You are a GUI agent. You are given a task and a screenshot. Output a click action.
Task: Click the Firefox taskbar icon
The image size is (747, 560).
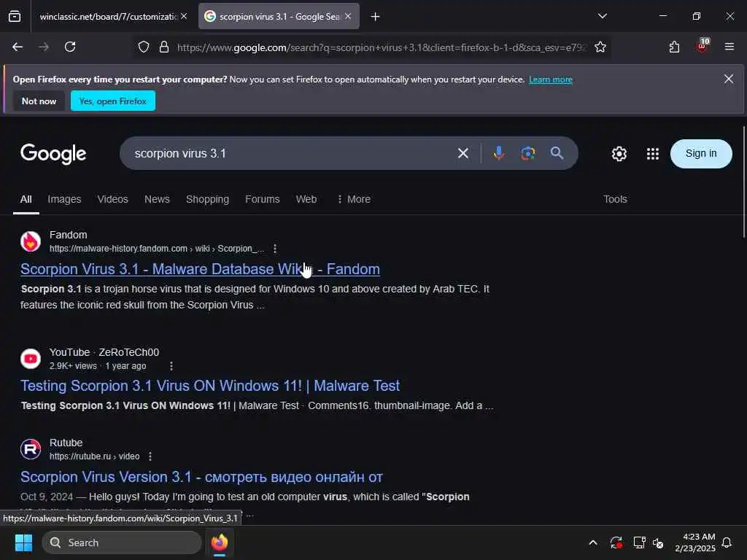(x=220, y=542)
